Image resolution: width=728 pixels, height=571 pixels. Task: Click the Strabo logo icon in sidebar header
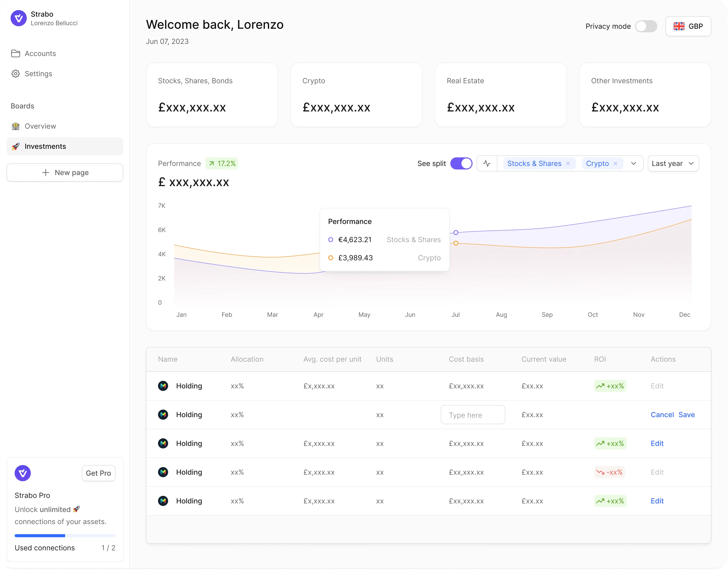[18, 18]
